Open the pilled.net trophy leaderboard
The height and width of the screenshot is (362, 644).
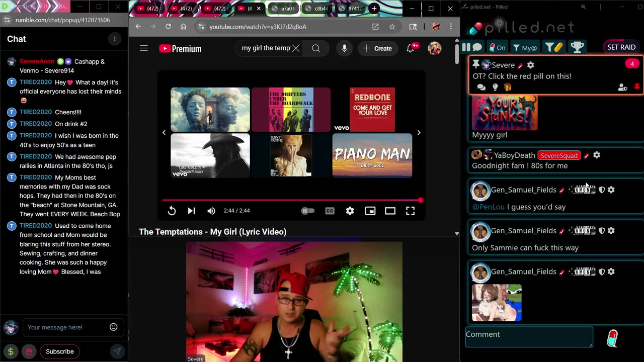pyautogui.click(x=577, y=47)
